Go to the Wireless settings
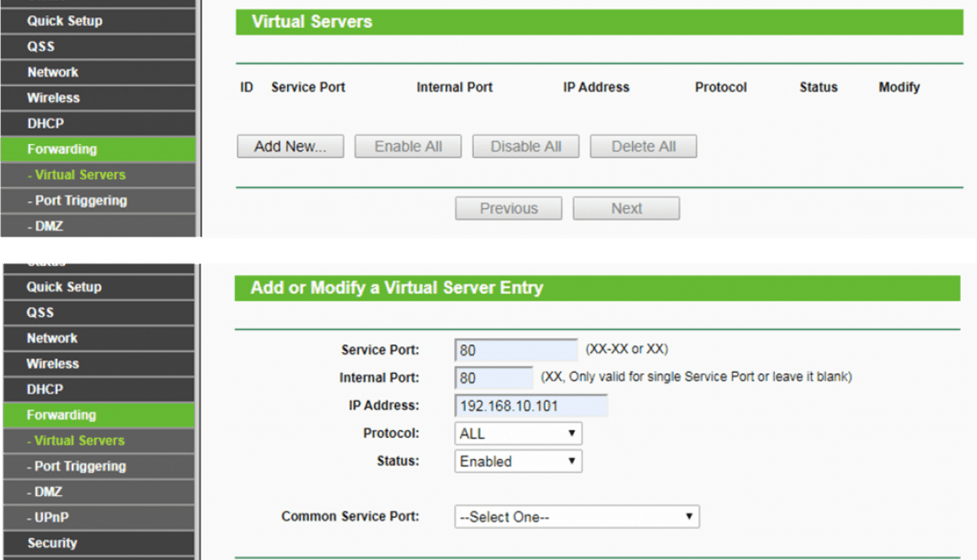Image resolution: width=977 pixels, height=560 pixels. [54, 364]
